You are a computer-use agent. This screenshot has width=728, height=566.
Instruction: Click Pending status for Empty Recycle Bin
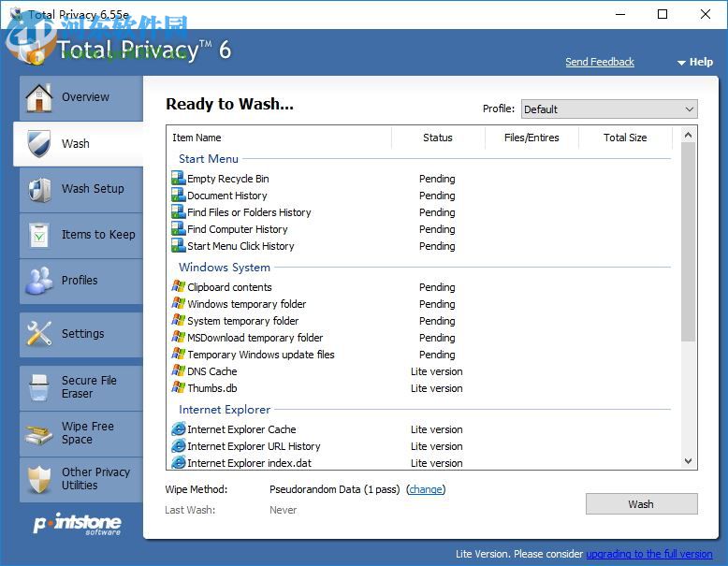[437, 179]
